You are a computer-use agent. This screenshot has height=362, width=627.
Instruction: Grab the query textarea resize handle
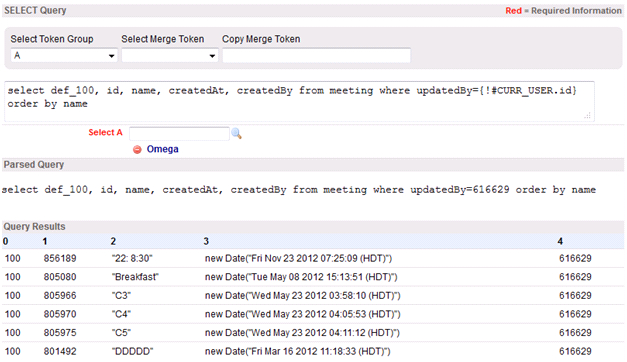pos(587,116)
